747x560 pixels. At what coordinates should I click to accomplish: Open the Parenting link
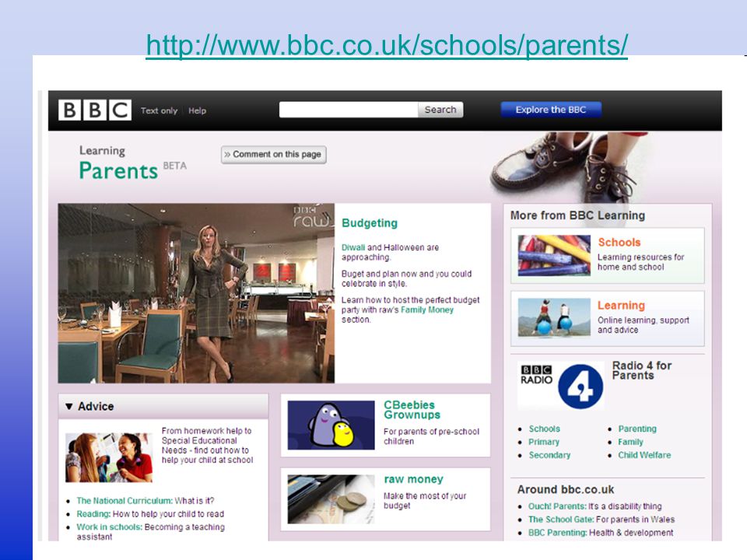[637, 429]
